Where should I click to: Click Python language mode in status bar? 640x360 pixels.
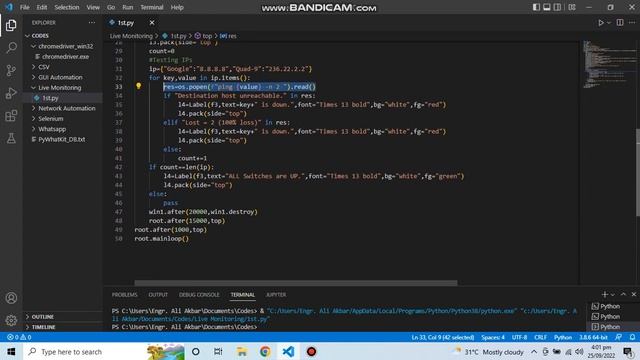pyautogui.click(x=563, y=337)
